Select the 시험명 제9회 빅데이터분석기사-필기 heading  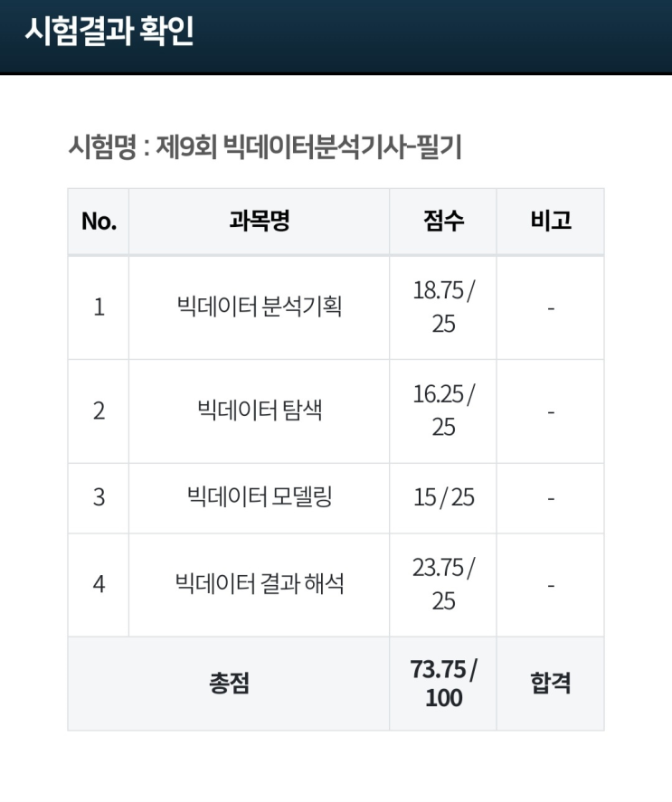[265, 146]
